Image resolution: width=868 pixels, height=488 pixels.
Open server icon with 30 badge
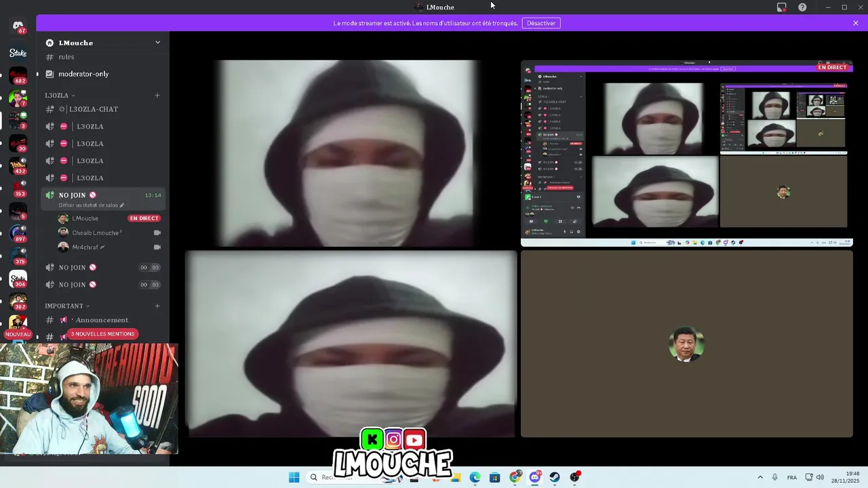[18, 144]
